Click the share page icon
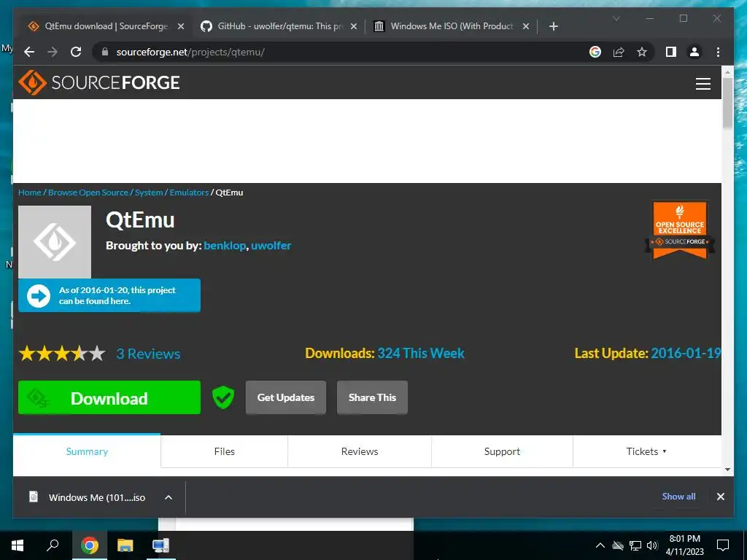This screenshot has width=747, height=560. [x=619, y=52]
